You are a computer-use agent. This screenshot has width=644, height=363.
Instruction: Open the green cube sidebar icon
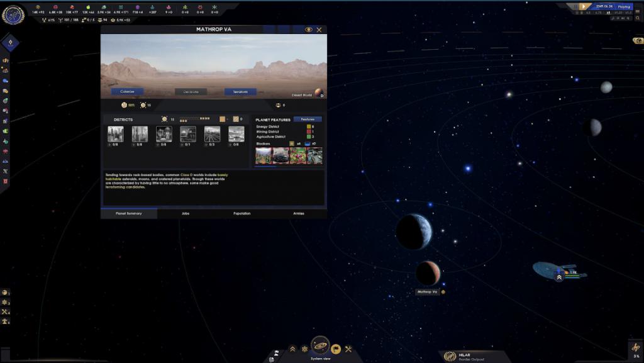[x=5, y=131]
